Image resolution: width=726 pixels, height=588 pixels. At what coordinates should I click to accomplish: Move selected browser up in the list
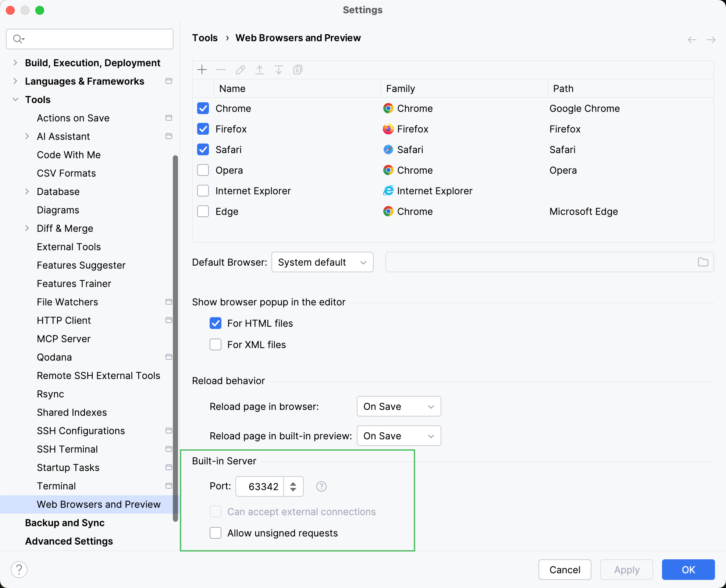click(259, 70)
